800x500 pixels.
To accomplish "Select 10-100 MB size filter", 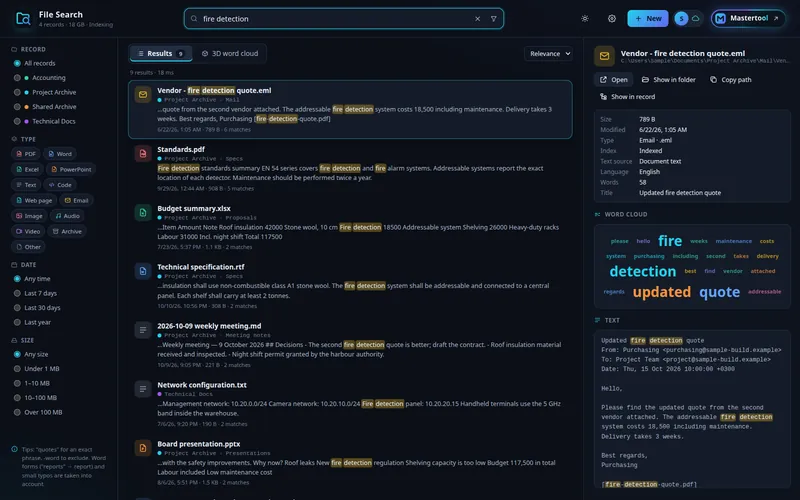I will pos(35,398).
